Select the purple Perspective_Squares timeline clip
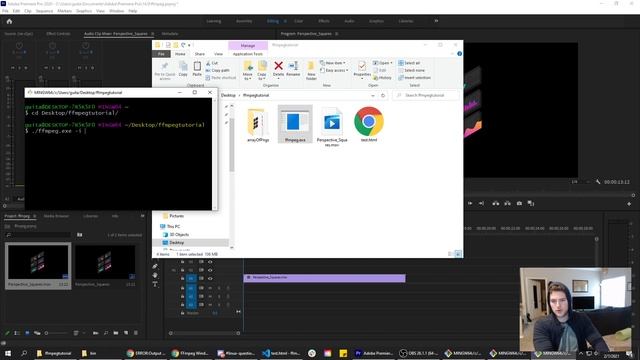This screenshot has height=360, width=640. tap(324, 278)
